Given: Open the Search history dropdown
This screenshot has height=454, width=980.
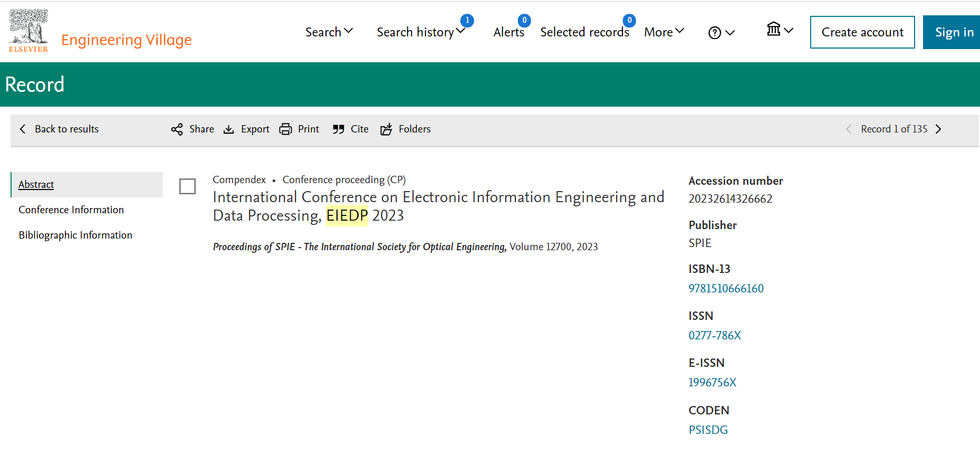Looking at the screenshot, I should point(421,32).
